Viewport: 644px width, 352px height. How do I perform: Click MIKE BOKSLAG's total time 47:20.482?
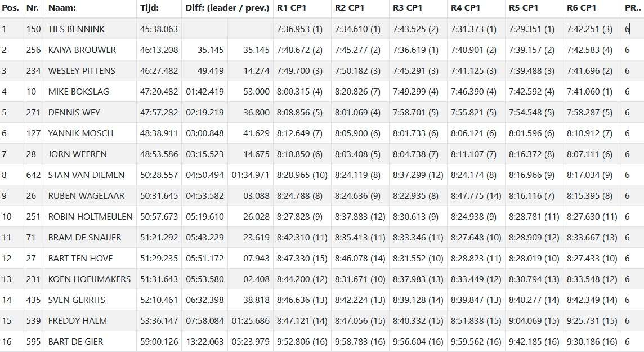coord(159,91)
